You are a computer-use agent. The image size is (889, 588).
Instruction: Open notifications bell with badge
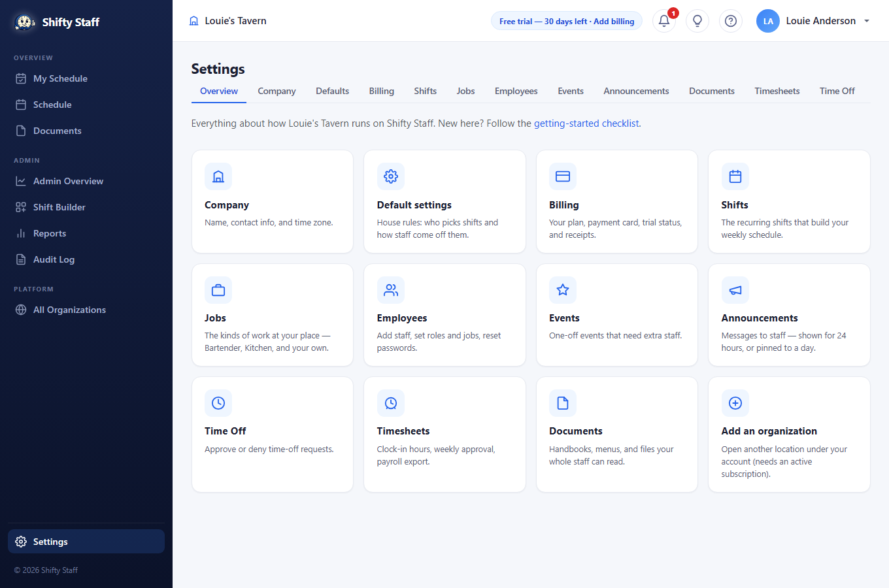click(x=664, y=21)
